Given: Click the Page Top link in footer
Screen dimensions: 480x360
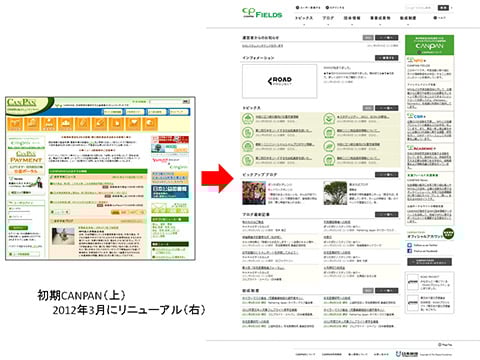Looking at the screenshot, I should [x=445, y=345].
